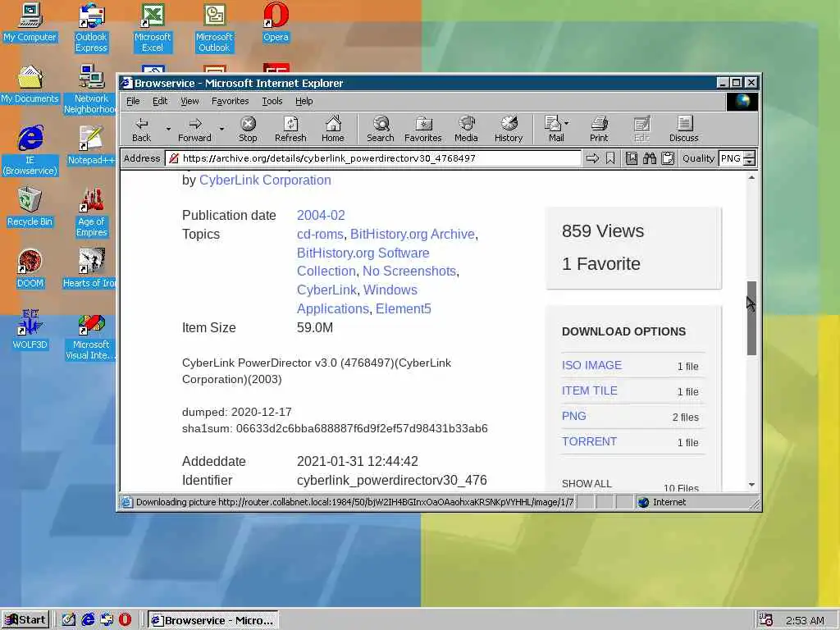Screen dimensions: 840x630
Task: Open Outlook Express desktop icon
Action: click(x=91, y=28)
